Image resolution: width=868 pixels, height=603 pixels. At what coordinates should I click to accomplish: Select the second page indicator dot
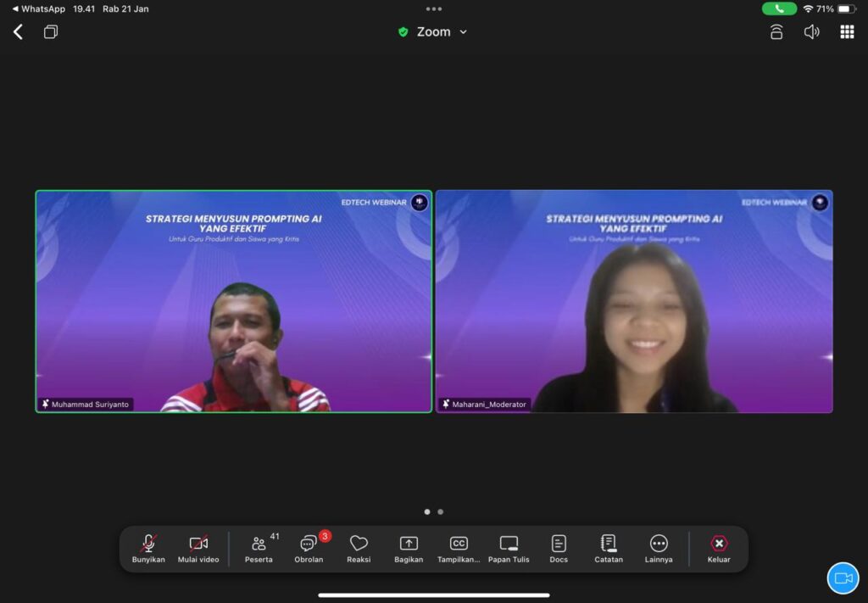click(x=440, y=511)
